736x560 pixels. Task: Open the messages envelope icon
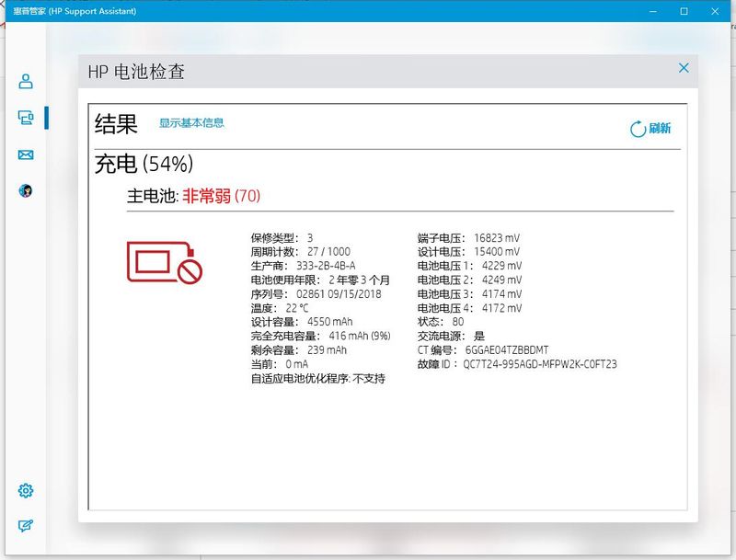click(26, 154)
